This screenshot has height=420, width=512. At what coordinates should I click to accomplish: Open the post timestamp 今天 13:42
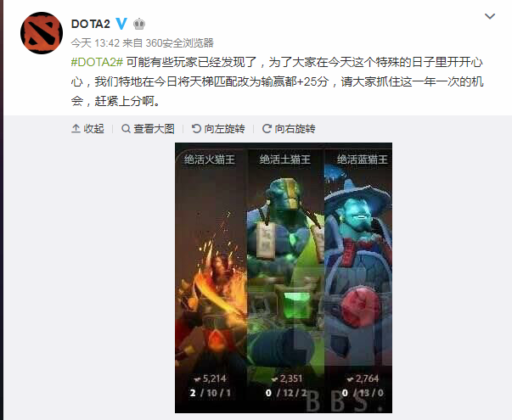tap(95, 42)
